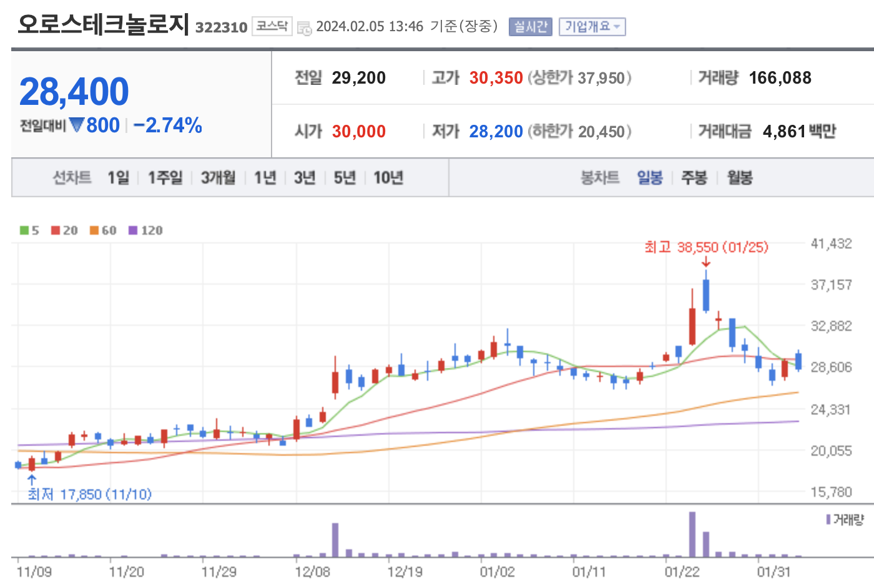Click the trading amount value 4,861 백만

pos(800,132)
